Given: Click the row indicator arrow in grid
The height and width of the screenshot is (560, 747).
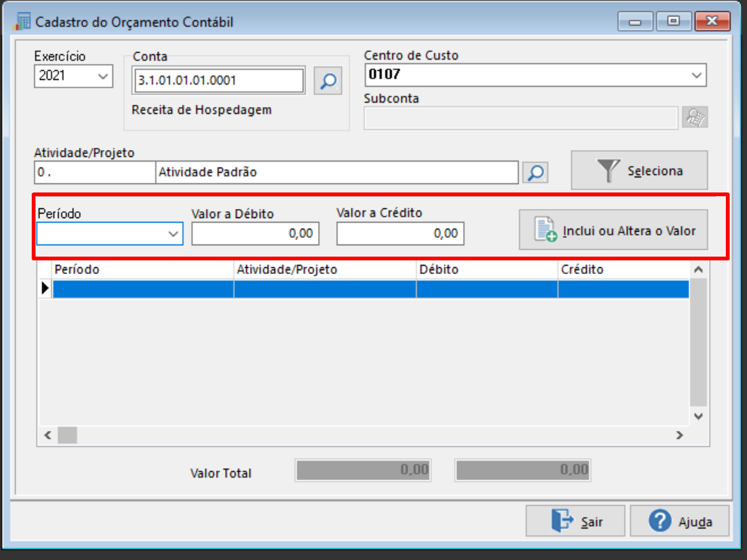Looking at the screenshot, I should click(x=45, y=288).
